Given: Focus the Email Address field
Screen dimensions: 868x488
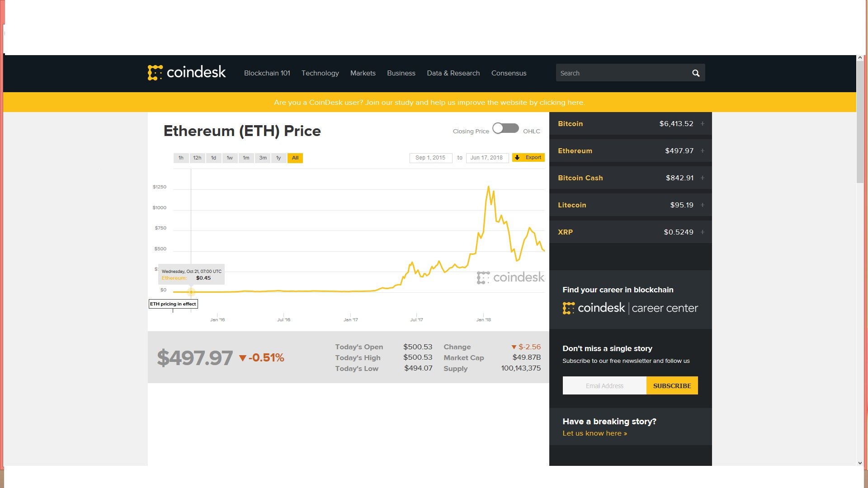Looking at the screenshot, I should [604, 385].
